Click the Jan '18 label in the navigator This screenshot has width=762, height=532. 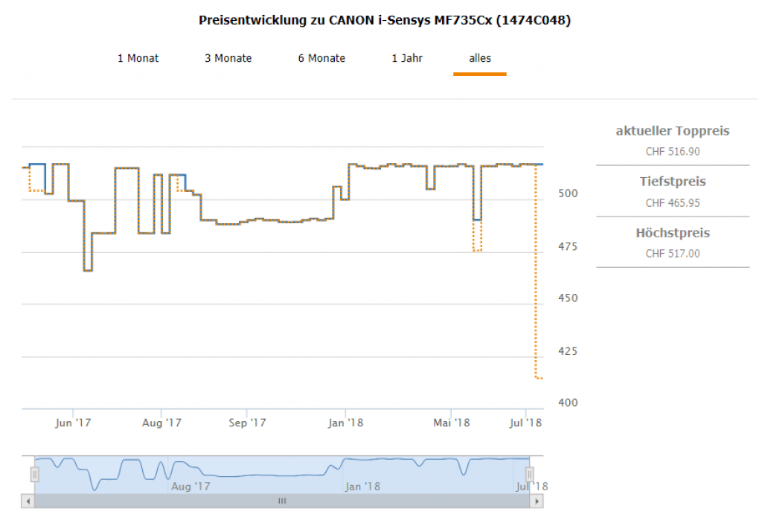tap(362, 487)
